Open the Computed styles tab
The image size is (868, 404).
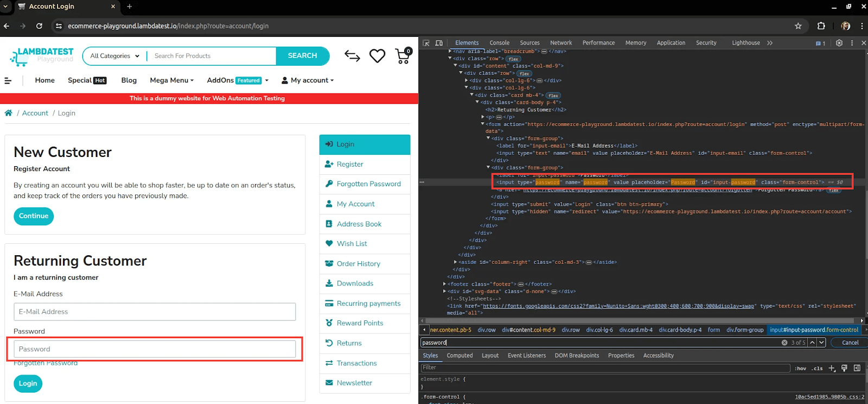coord(459,356)
